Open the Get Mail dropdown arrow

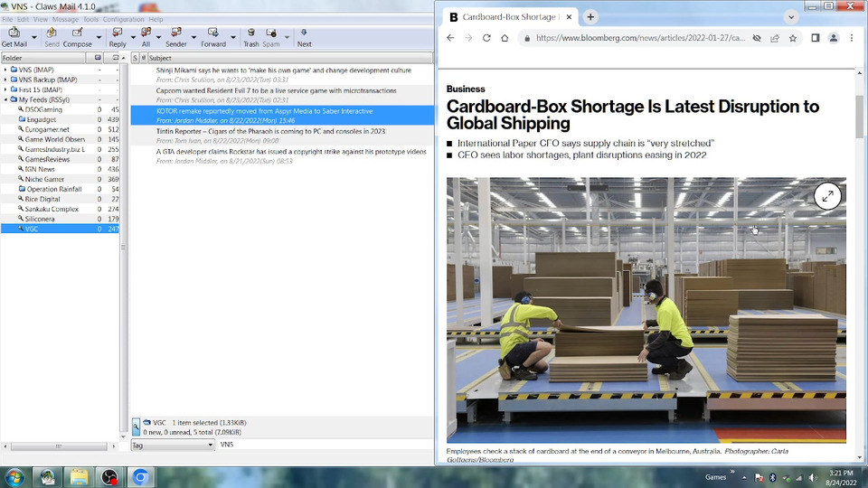click(33, 38)
